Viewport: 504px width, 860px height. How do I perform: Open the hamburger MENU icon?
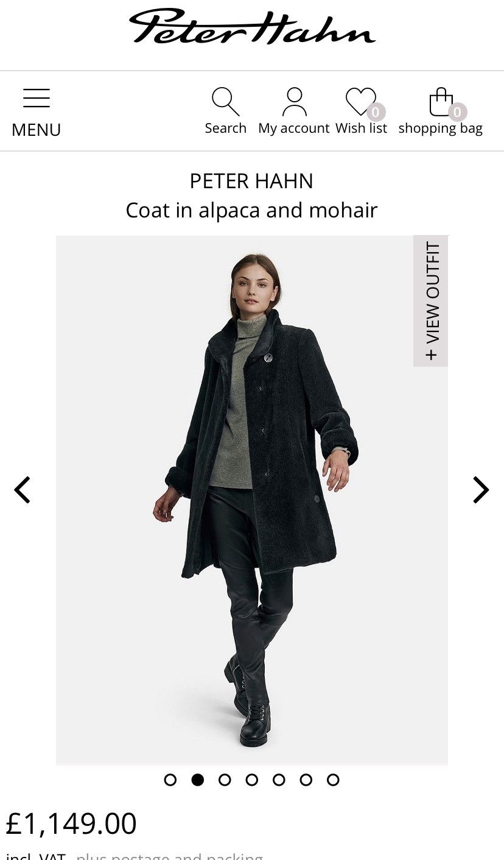click(37, 98)
